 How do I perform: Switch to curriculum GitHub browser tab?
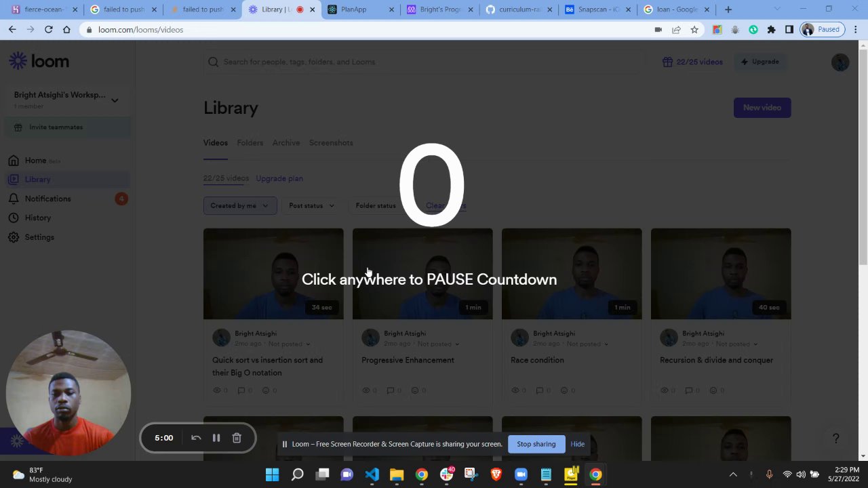(518, 9)
